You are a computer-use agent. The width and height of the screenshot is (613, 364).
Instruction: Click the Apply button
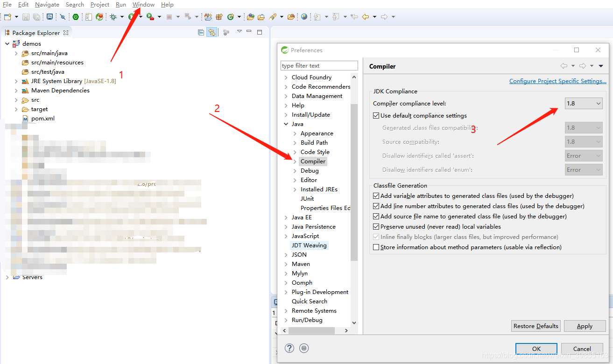coord(585,326)
